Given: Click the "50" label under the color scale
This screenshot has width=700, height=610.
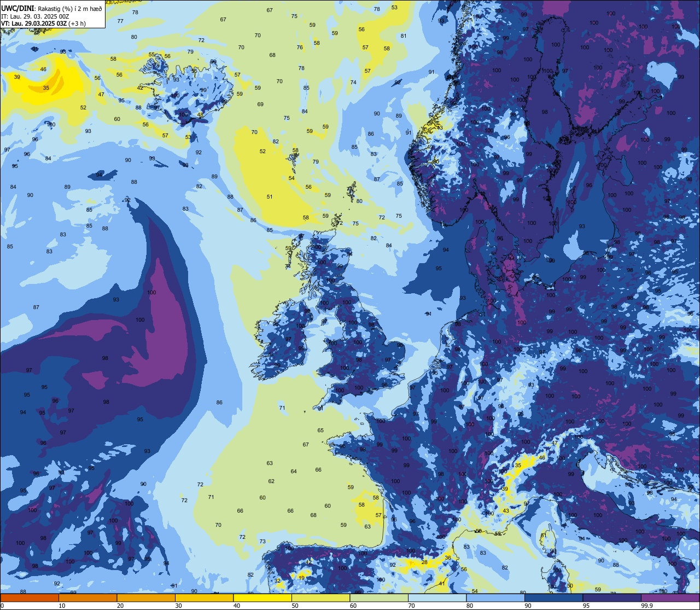Looking at the screenshot, I should click(x=295, y=606).
